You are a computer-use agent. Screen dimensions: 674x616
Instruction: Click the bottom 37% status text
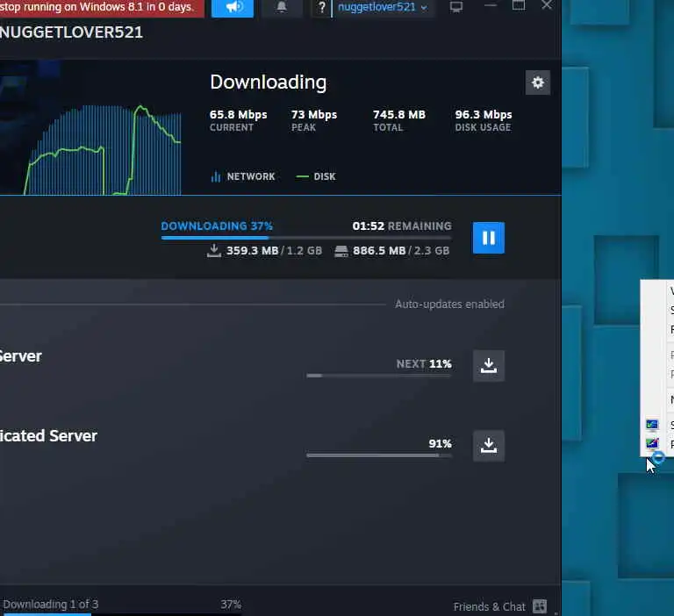[231, 605]
